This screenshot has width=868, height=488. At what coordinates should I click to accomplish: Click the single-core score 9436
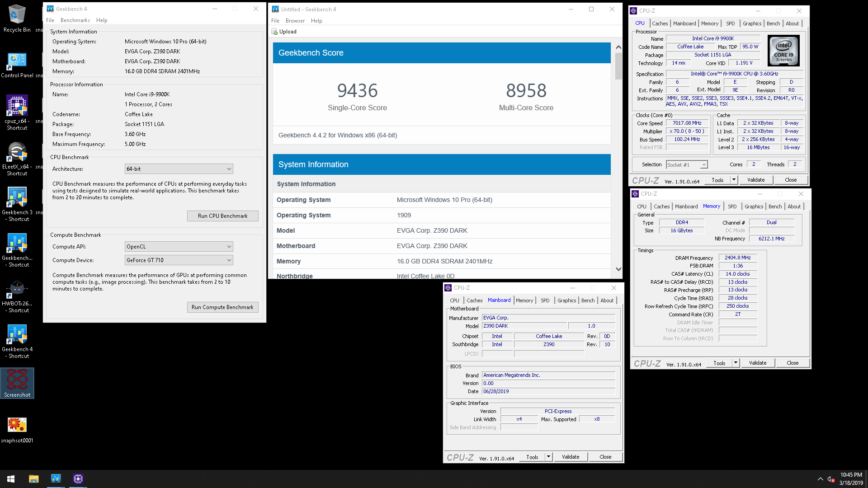pyautogui.click(x=357, y=91)
